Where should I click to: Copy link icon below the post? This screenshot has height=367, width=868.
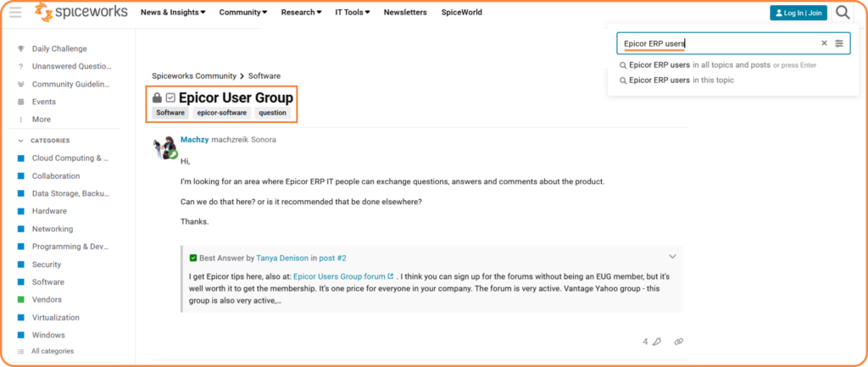coord(679,342)
